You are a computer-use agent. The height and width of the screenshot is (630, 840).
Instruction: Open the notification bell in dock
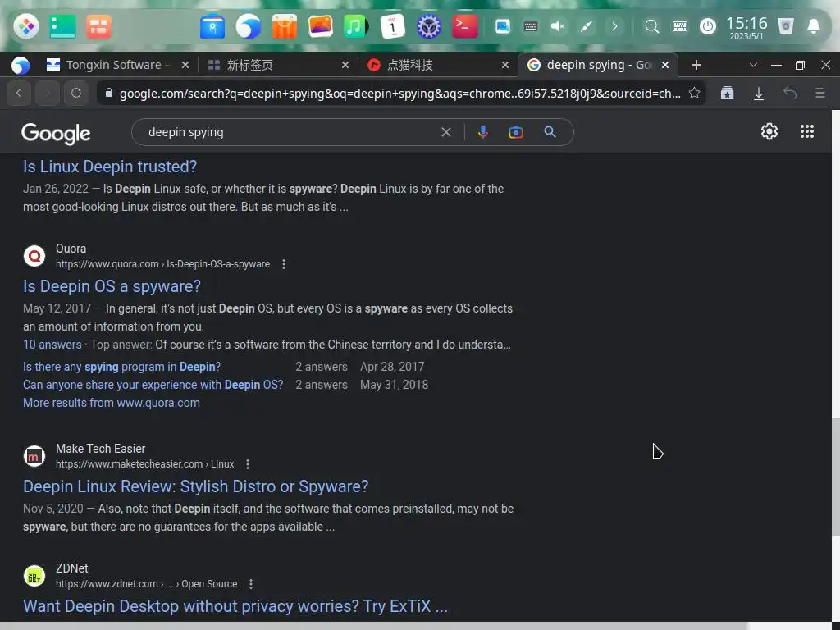point(813,26)
